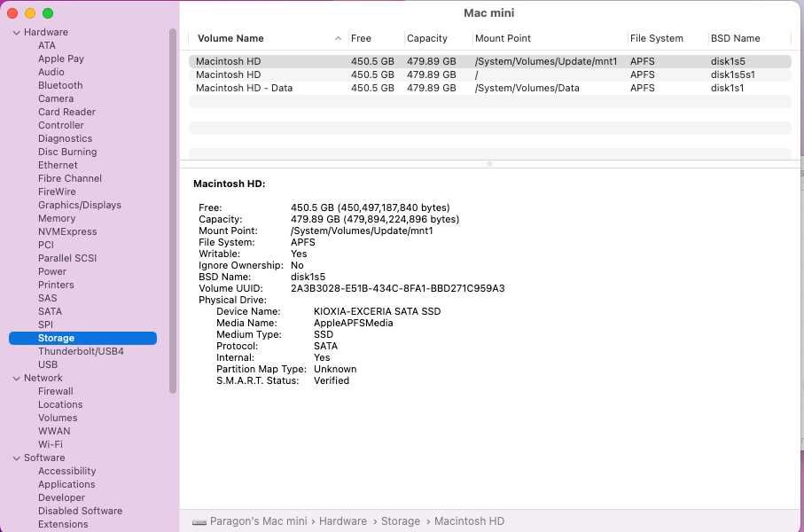Select Card Reader in the sidebar

[66, 112]
